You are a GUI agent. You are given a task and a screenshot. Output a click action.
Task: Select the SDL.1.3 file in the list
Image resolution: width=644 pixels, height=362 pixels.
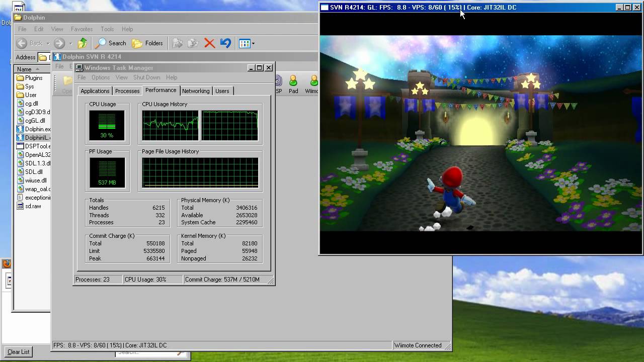pyautogui.click(x=33, y=163)
